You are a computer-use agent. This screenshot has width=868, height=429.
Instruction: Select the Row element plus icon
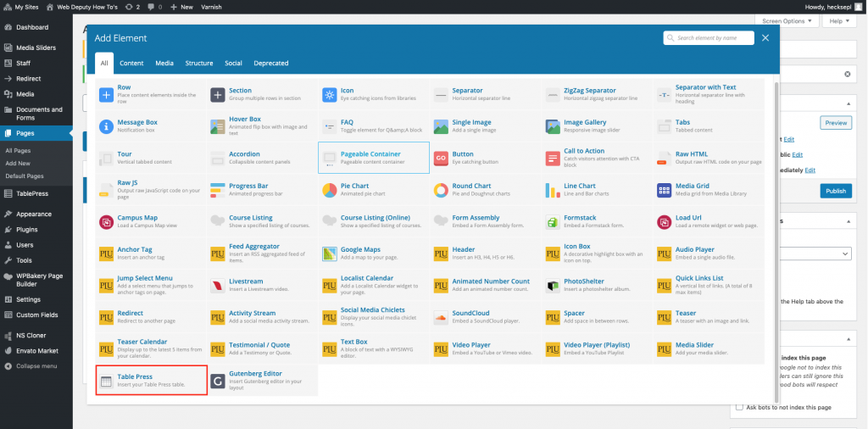[x=106, y=95]
